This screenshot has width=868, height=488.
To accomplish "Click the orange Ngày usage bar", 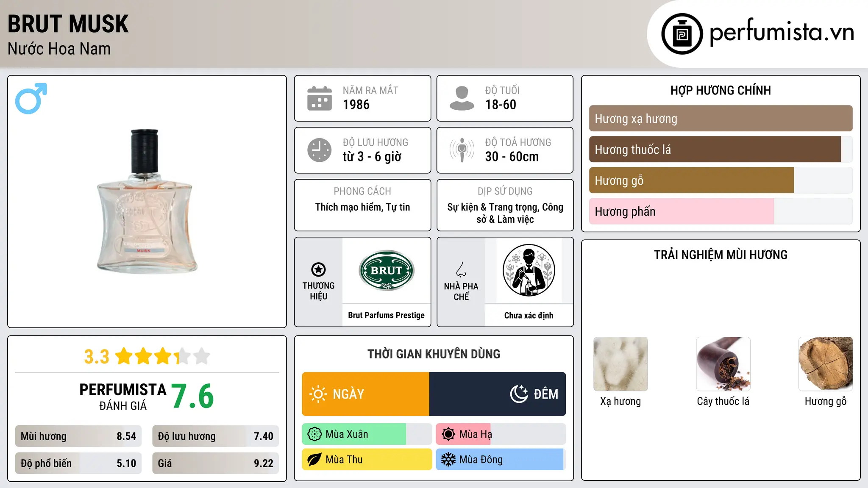I will pos(366,394).
